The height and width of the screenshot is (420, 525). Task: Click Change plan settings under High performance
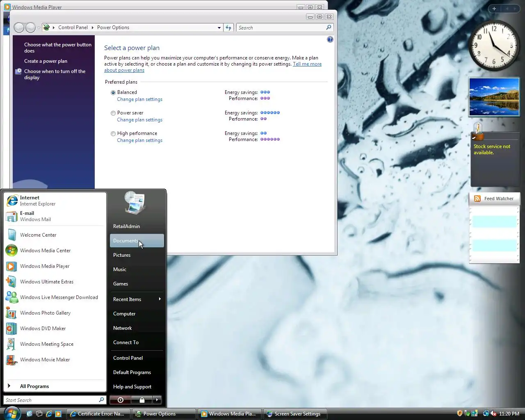pos(139,140)
